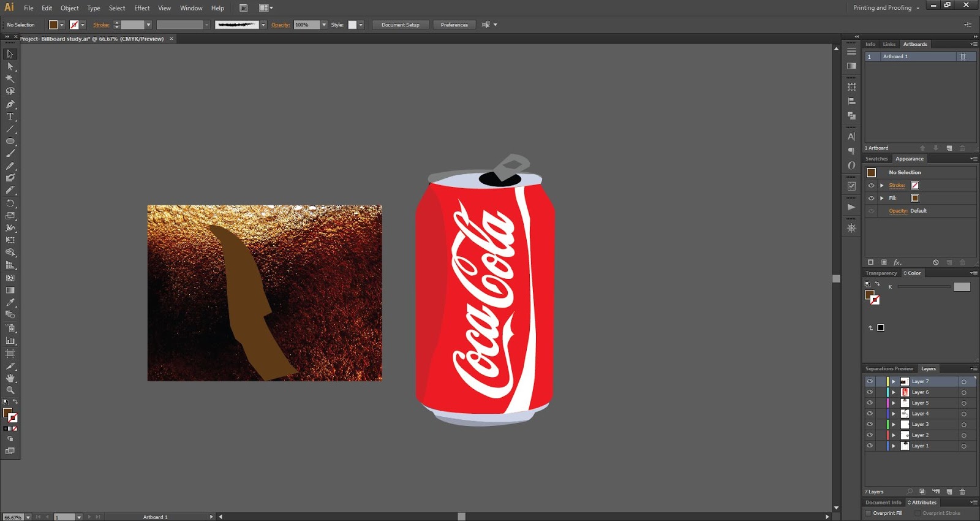The image size is (980, 521).
Task: Open the Printing and Proofing workspace switcher
Action: click(x=886, y=8)
